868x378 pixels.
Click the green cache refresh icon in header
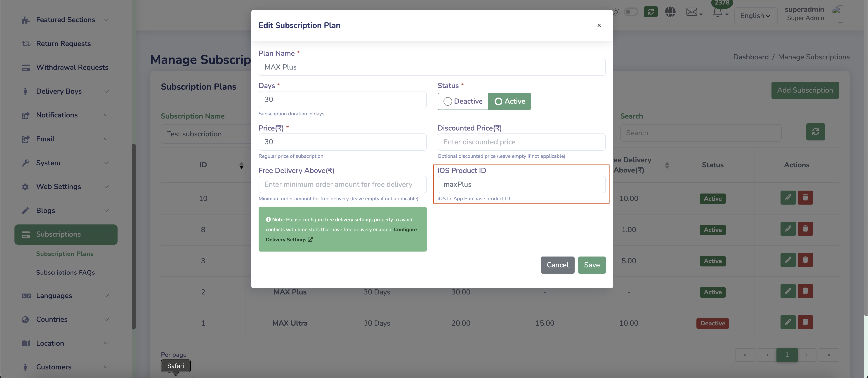[x=651, y=12]
